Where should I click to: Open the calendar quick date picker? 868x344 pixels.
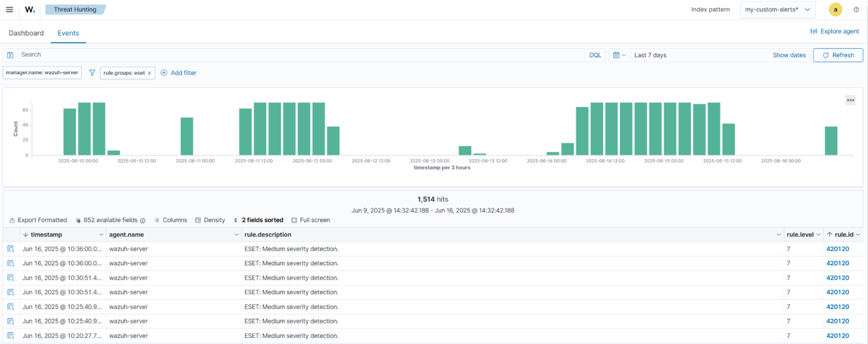619,55
